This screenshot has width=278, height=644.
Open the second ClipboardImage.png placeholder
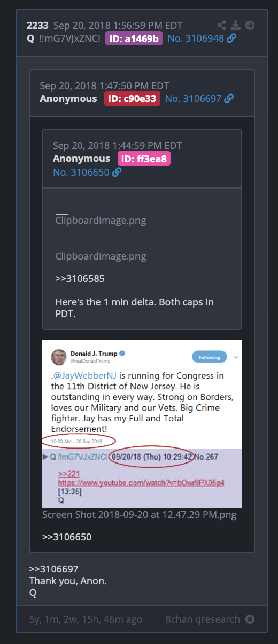[x=62, y=244]
